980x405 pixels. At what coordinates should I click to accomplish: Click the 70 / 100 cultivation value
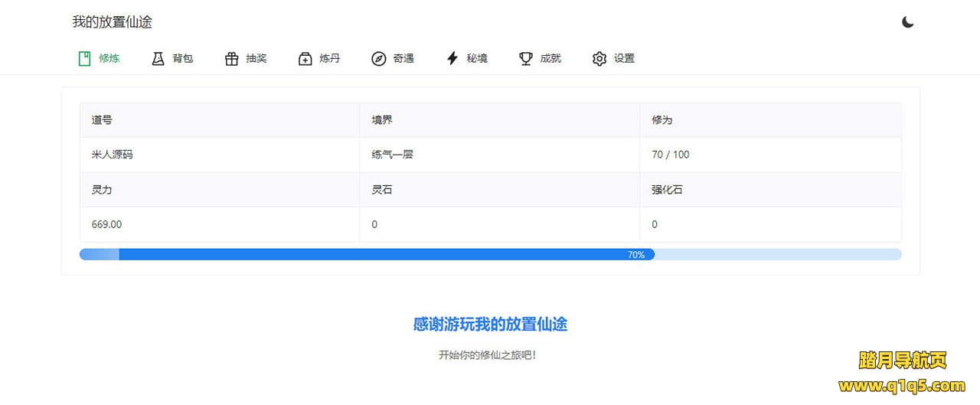(670, 155)
